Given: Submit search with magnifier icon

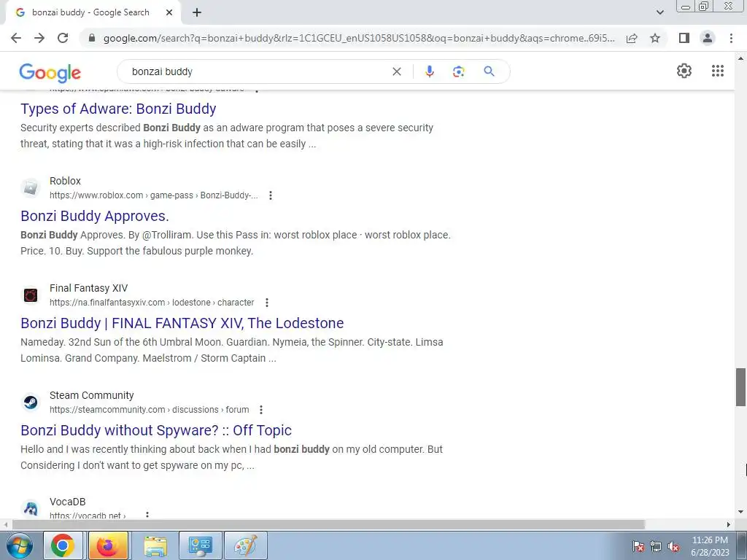Looking at the screenshot, I should pos(489,71).
